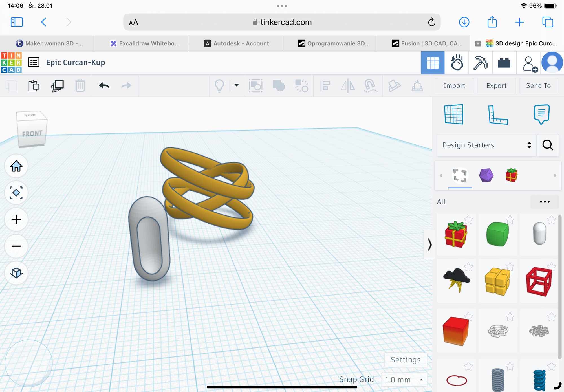Viewport: 564px width, 392px height.
Task: Open the Notes tool
Action: coord(541,114)
